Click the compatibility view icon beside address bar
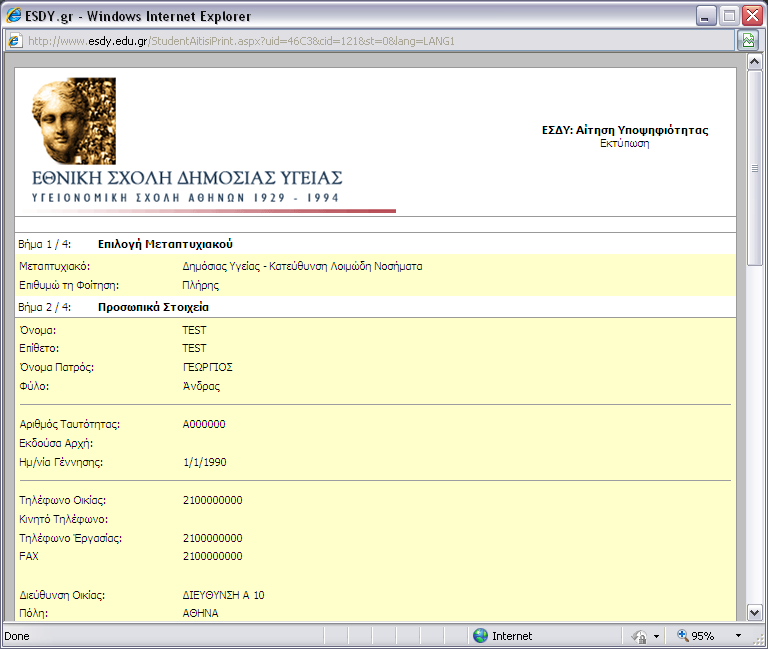The height and width of the screenshot is (649, 768). [748, 40]
